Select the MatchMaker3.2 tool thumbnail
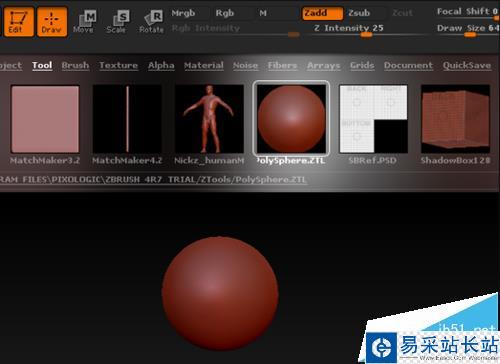The image size is (500, 364). [x=45, y=119]
